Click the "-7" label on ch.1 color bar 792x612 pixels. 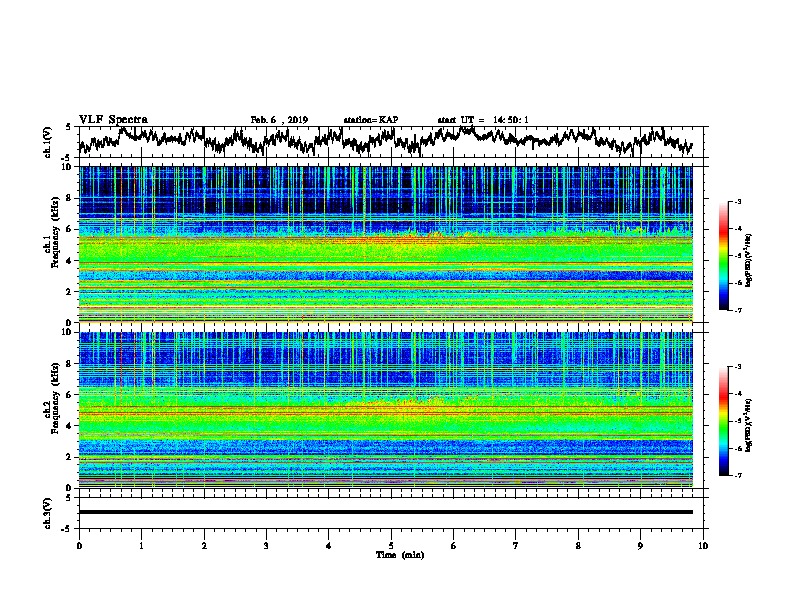738,310
